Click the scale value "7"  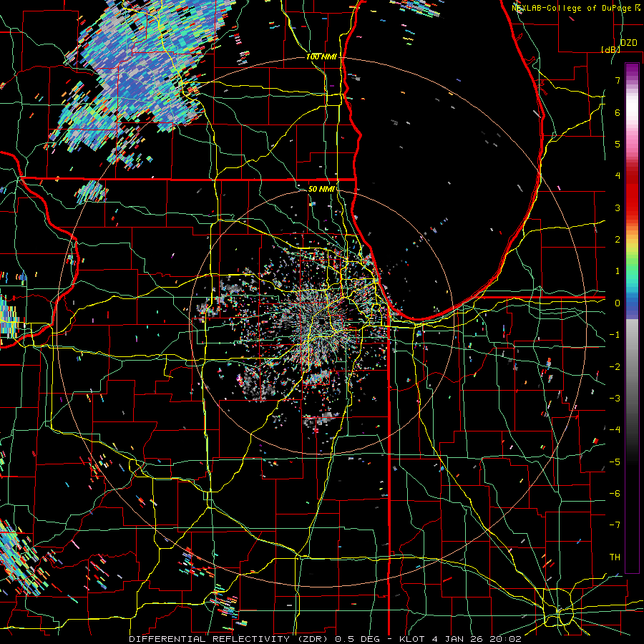(x=618, y=80)
